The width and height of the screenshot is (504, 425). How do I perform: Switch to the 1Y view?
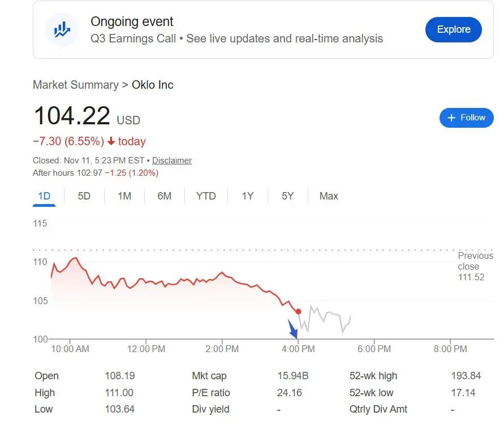247,196
